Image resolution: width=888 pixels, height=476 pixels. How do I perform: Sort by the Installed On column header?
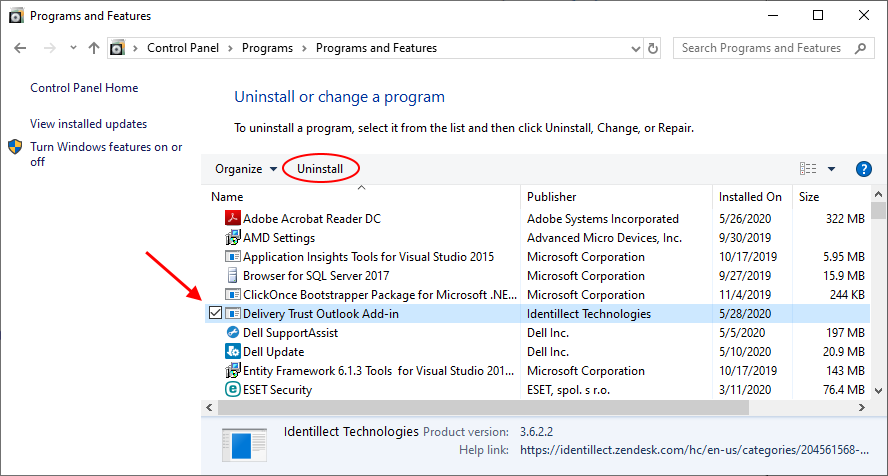[x=752, y=196]
